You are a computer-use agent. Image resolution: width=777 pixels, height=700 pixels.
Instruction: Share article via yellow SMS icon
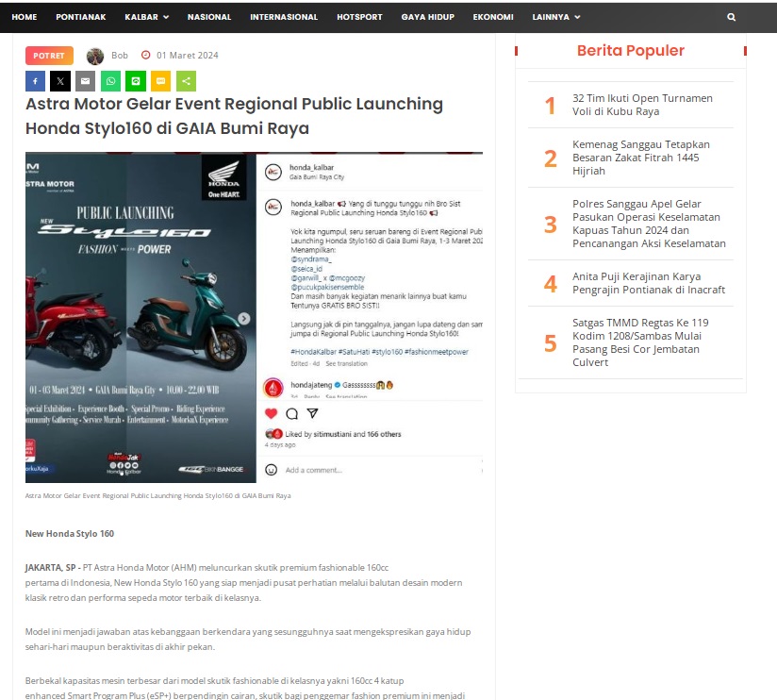pos(160,81)
